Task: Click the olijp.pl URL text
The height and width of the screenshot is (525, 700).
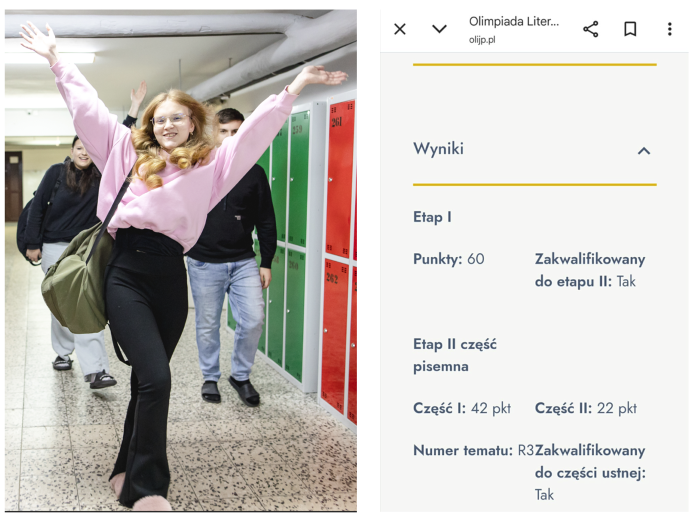Action: tap(482, 40)
